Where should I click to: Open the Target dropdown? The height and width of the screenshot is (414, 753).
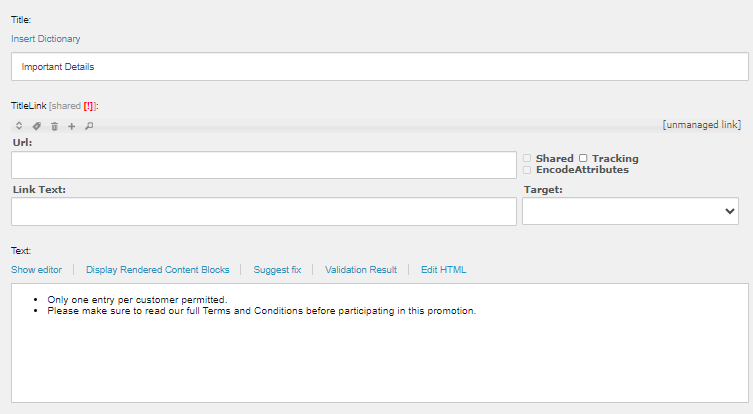[x=630, y=211]
